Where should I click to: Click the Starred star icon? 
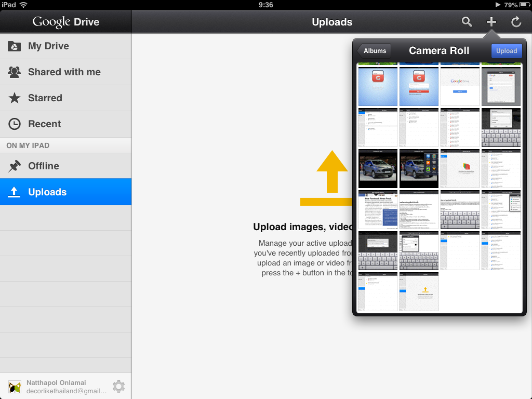(x=14, y=98)
